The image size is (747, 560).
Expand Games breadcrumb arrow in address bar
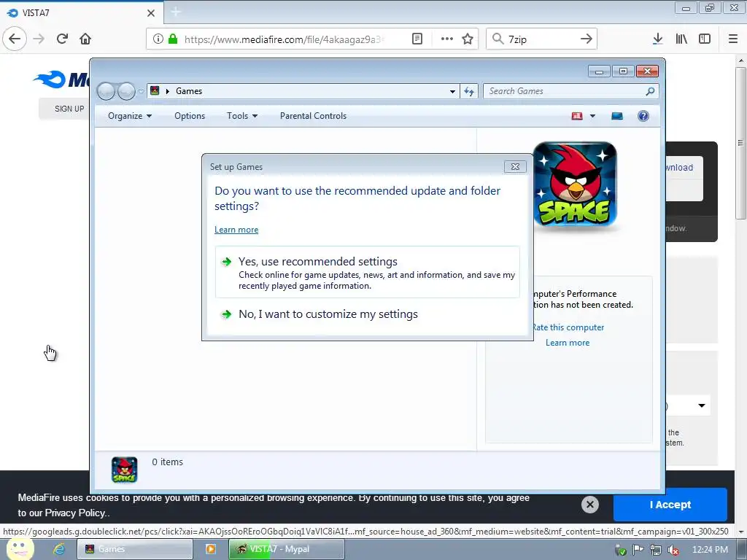pos(168,91)
